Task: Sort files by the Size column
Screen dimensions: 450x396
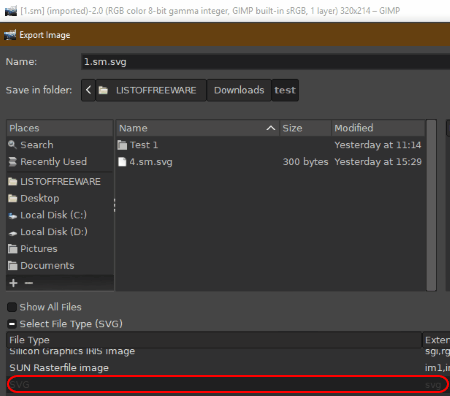Action: (305, 128)
